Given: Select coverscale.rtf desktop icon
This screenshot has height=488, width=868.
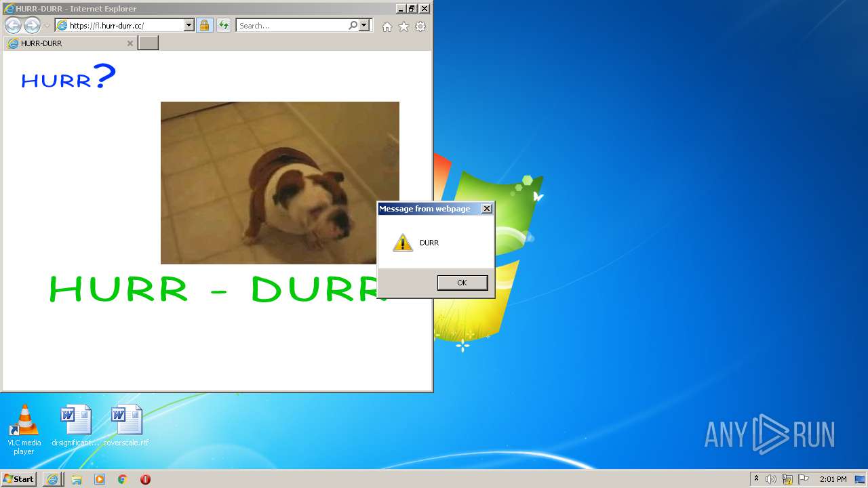Looking at the screenshot, I should tap(126, 426).
